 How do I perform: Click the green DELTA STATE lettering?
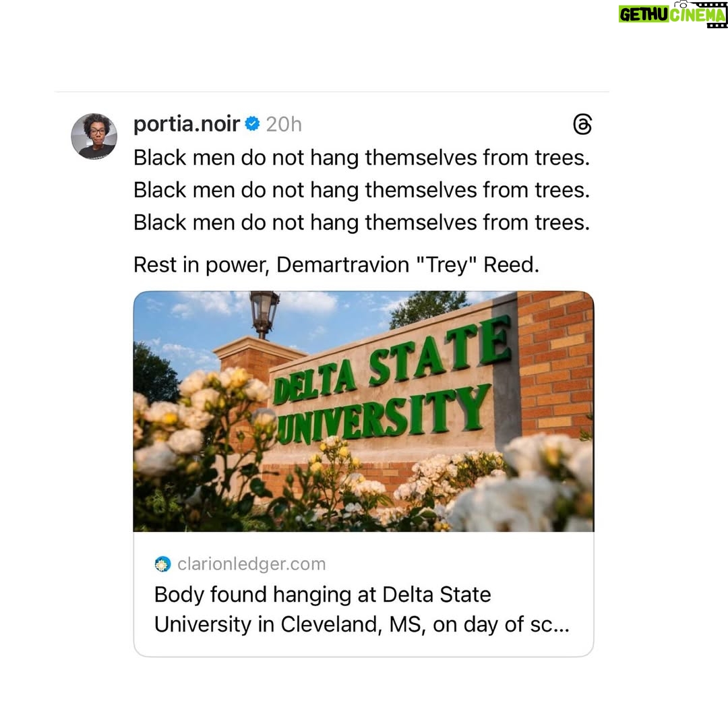393,360
